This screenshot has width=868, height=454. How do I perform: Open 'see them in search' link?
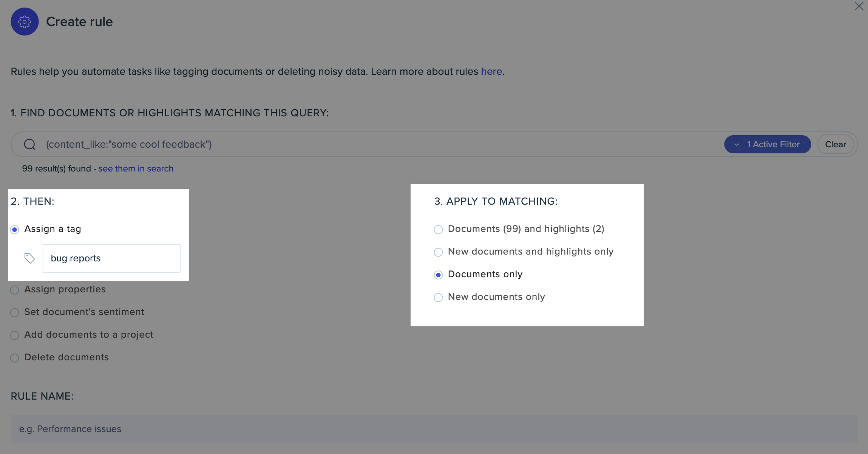click(136, 168)
